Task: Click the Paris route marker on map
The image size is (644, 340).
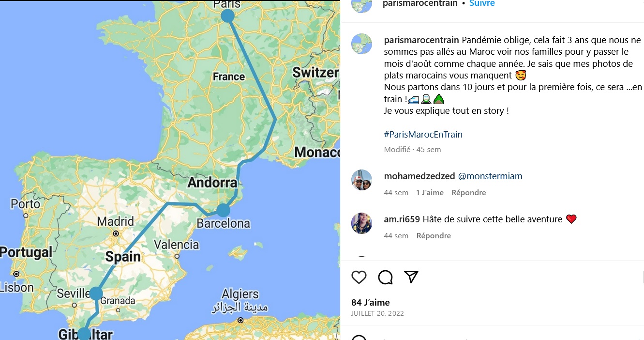Action: [227, 16]
